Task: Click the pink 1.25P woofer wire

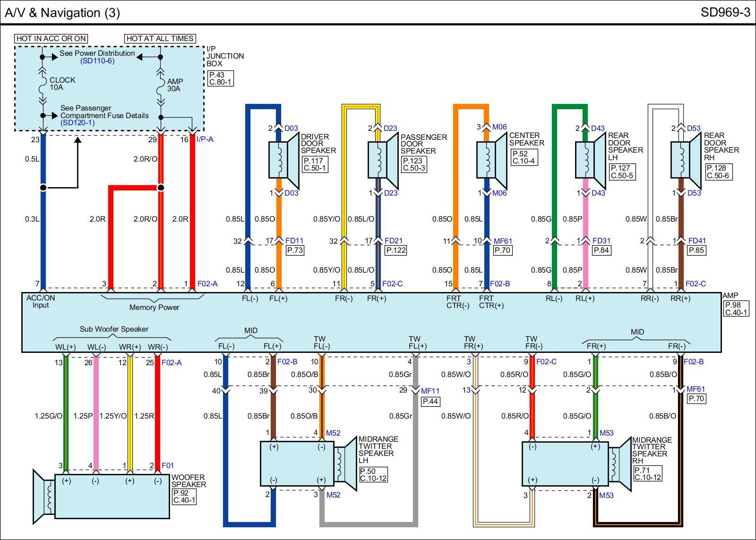Action: point(96,416)
